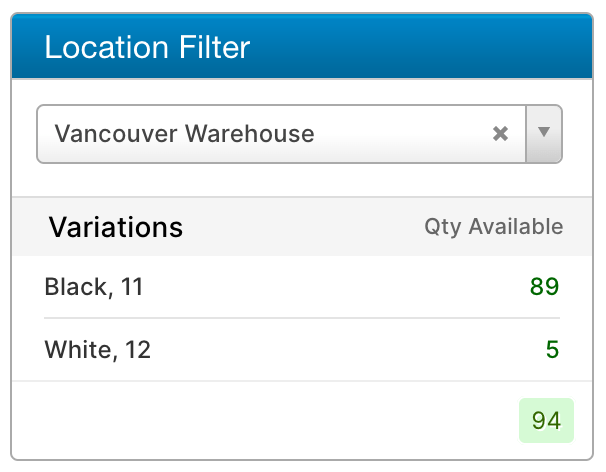Click the Location Filter panel title
The image size is (606, 472).
146,47
